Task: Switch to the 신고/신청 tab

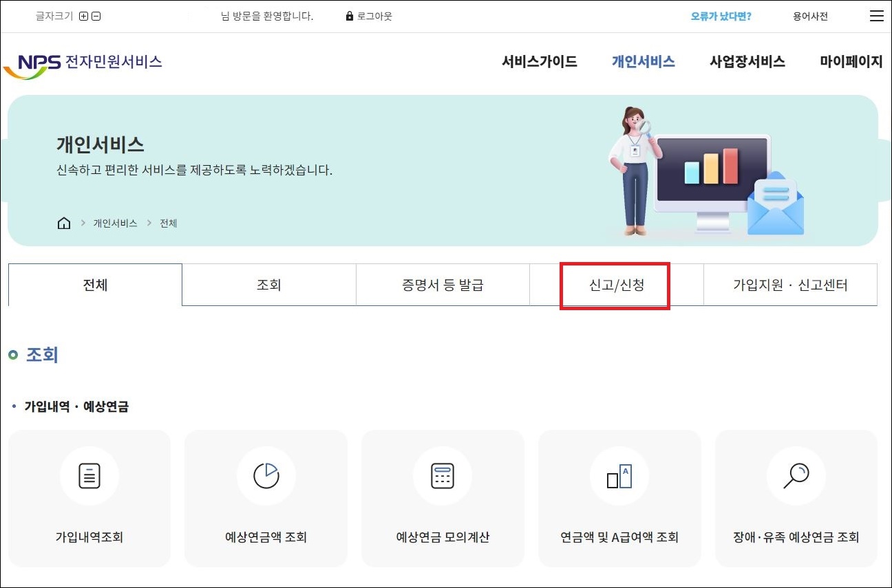Action: [615, 285]
